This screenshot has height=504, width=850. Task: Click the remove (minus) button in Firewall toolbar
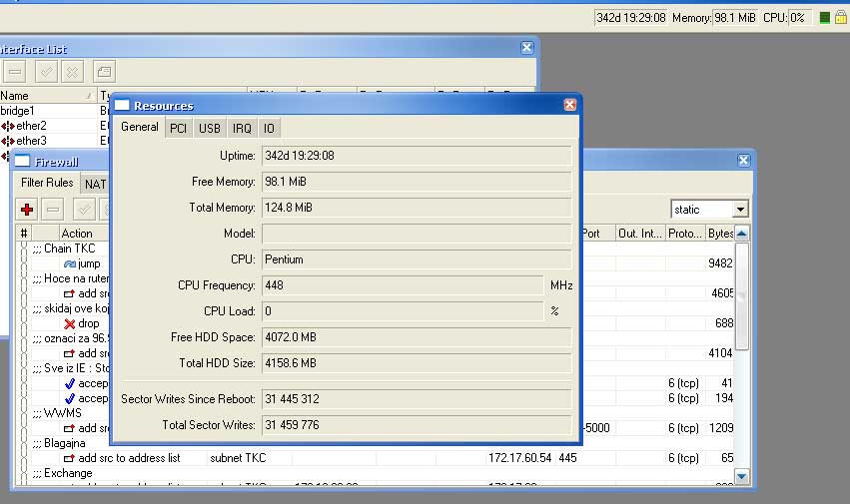click(x=53, y=210)
